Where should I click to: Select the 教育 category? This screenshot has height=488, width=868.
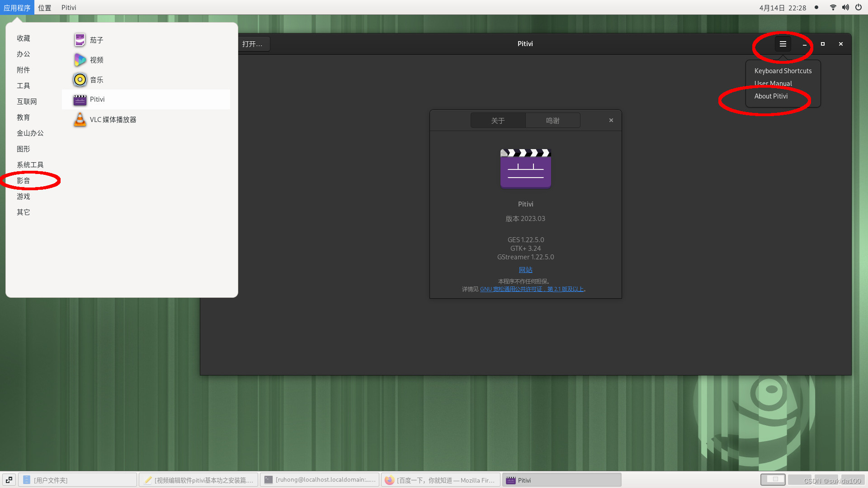click(x=24, y=117)
